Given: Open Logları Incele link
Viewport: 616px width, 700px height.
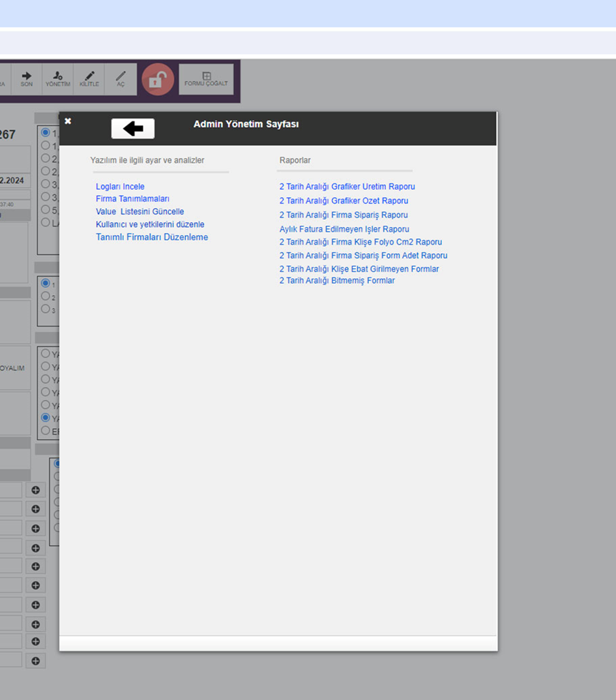Looking at the screenshot, I should click(x=120, y=187).
